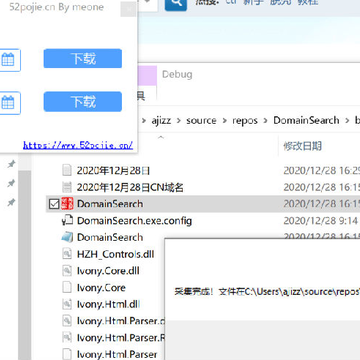Go to source folder in the breadcrumb
Image resolution: width=360 pixels, height=360 pixels.
[201, 120]
